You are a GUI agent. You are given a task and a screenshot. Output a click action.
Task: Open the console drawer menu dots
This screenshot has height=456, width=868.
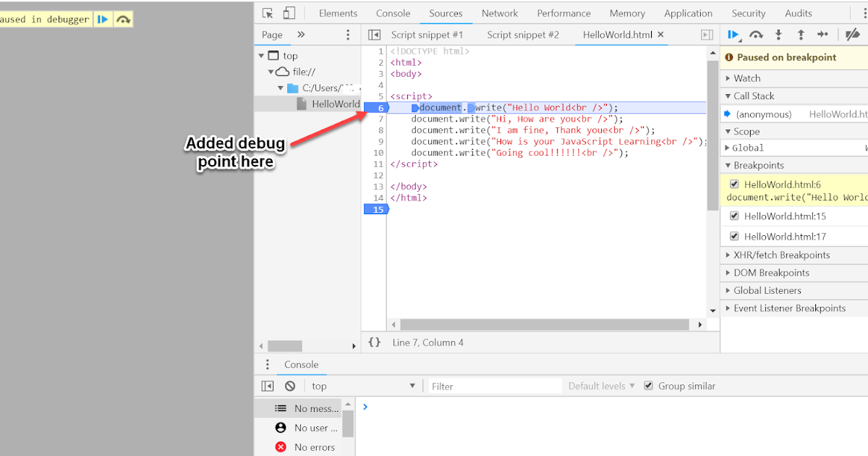tap(267, 365)
